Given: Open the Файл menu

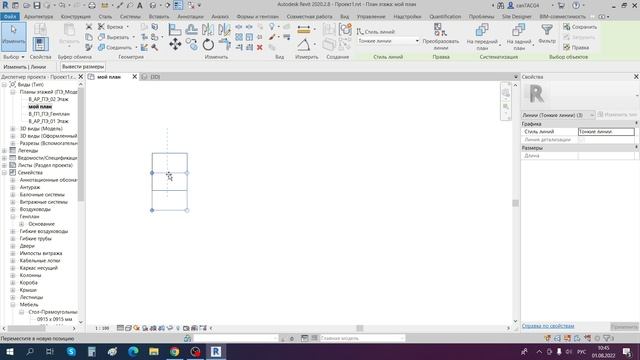Looking at the screenshot, I should click(10, 16).
